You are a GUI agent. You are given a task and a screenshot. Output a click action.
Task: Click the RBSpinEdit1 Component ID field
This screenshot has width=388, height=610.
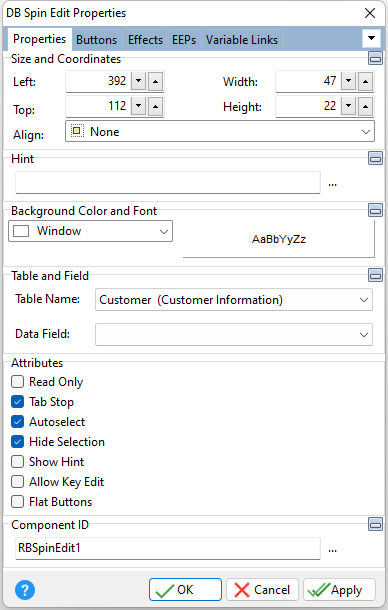[x=168, y=549]
